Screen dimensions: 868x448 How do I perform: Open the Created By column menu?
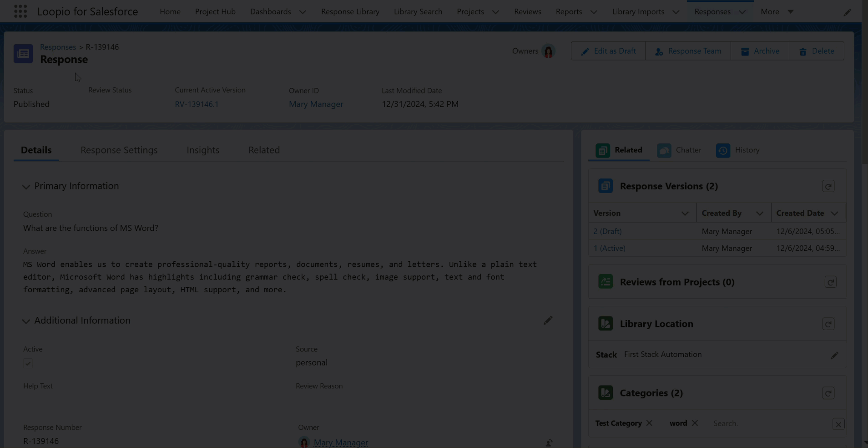[759, 213]
